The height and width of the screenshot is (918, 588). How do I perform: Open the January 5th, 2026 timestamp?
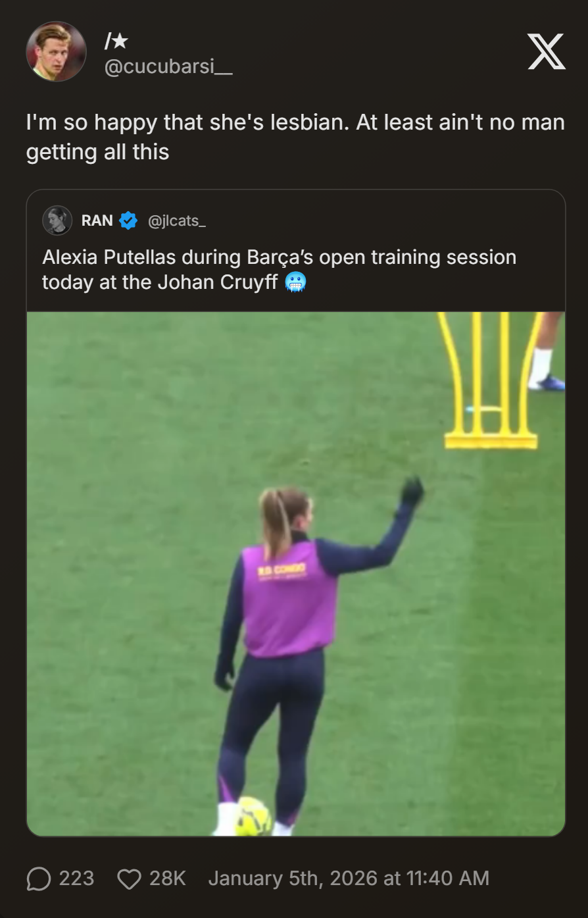click(349, 879)
